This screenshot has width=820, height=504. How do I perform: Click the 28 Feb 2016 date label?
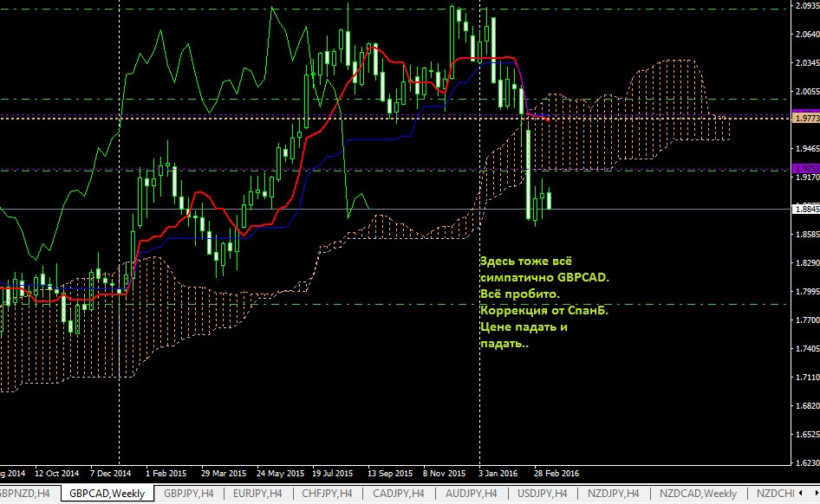tap(556, 473)
